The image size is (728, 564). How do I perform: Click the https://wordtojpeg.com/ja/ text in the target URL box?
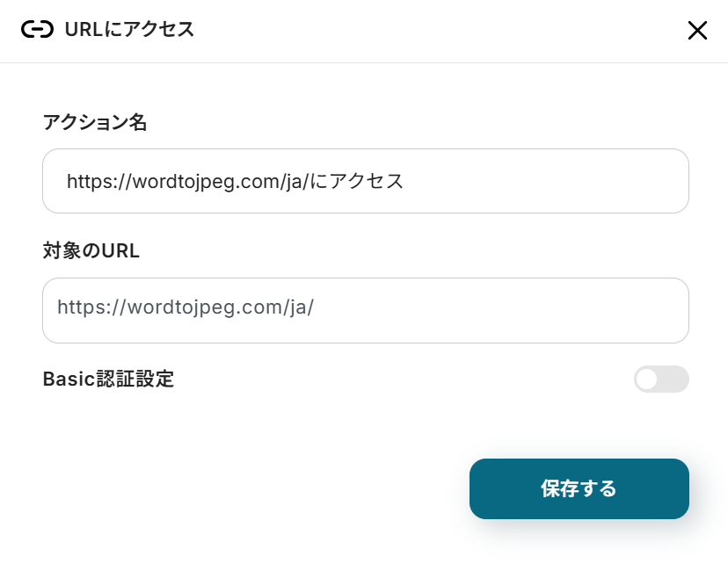[186, 307]
